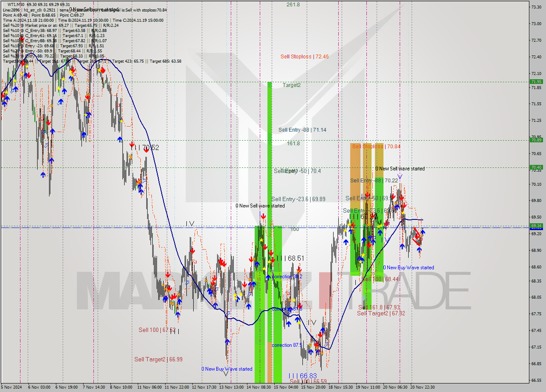Select the 72.70 price axis value

tap(536, 40)
